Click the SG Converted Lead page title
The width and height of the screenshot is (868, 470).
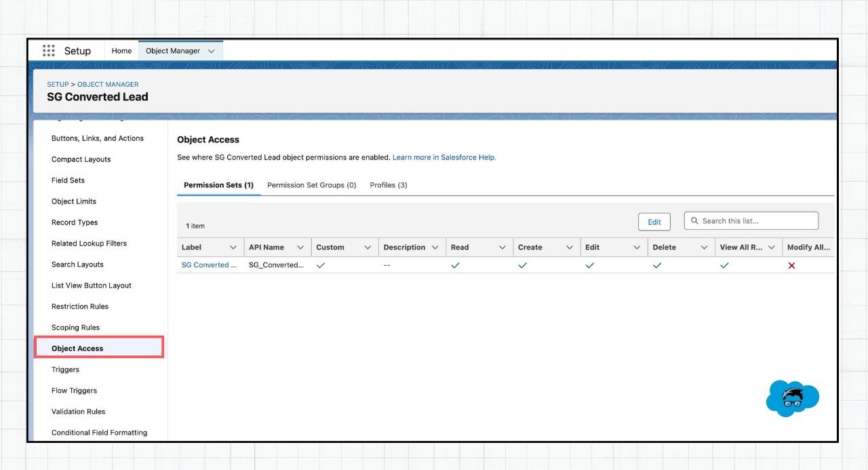pyautogui.click(x=98, y=97)
